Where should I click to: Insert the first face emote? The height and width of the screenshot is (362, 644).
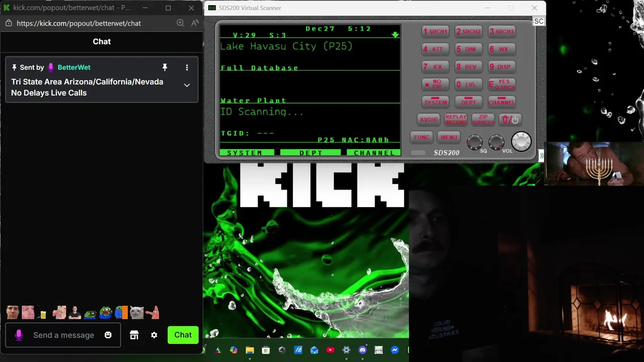coord(13,313)
